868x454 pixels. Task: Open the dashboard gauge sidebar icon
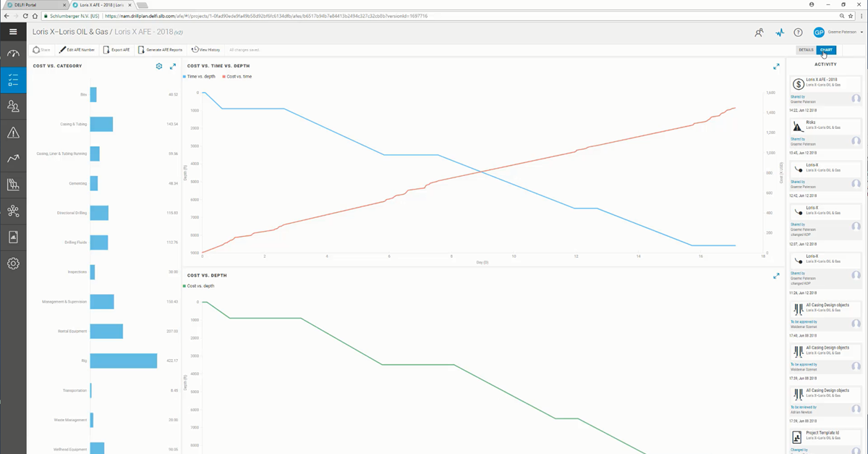tap(13, 54)
